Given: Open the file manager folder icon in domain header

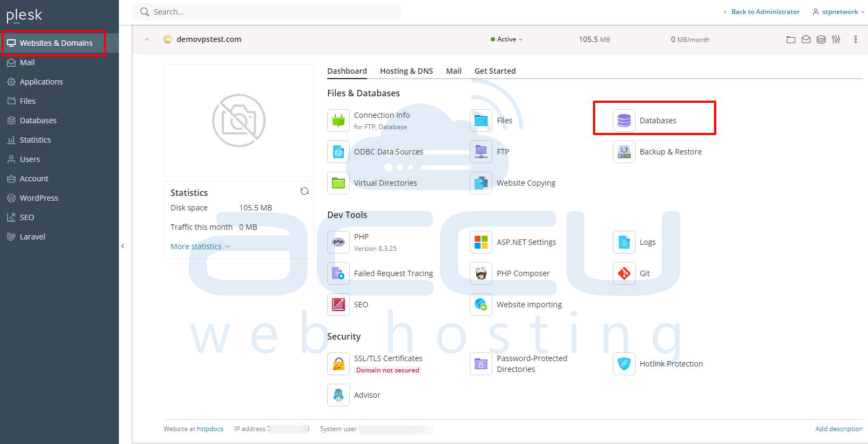Looking at the screenshot, I should [x=791, y=39].
